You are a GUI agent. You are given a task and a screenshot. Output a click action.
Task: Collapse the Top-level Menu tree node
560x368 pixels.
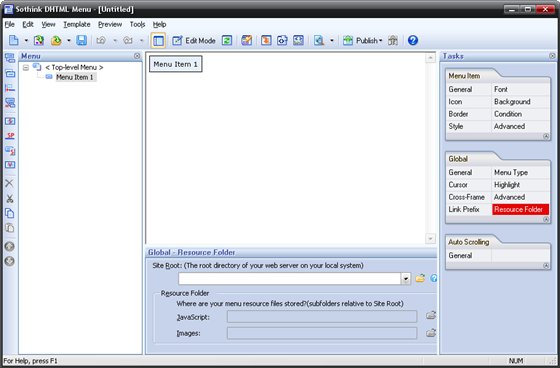(x=26, y=67)
